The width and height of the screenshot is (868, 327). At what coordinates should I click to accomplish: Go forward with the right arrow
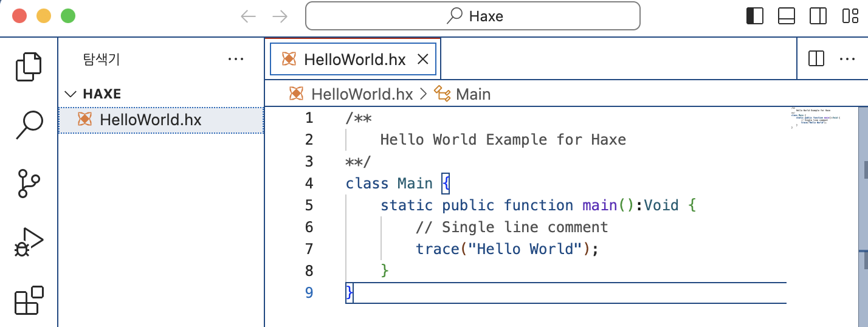point(280,16)
